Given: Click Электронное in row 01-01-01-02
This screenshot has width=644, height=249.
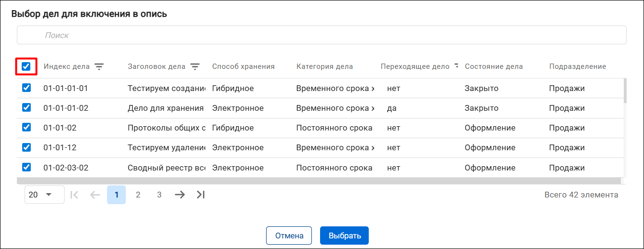Looking at the screenshot, I should coord(238,108).
